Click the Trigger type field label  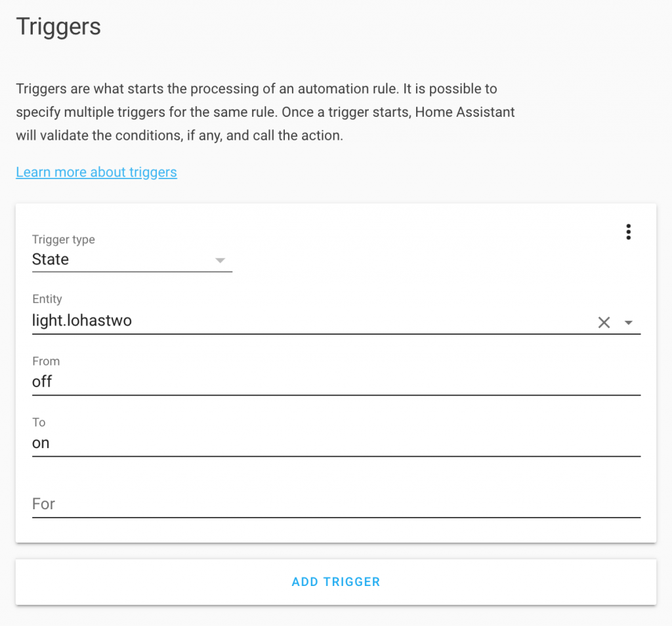[x=64, y=240]
